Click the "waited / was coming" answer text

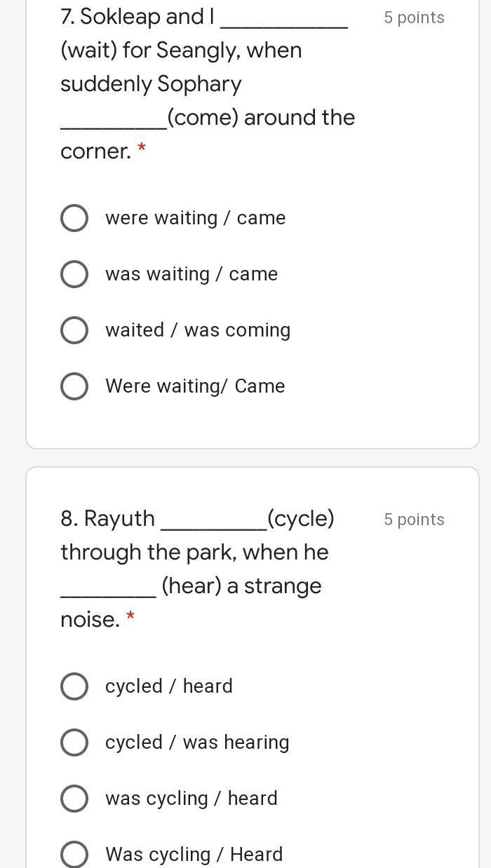[x=198, y=330]
